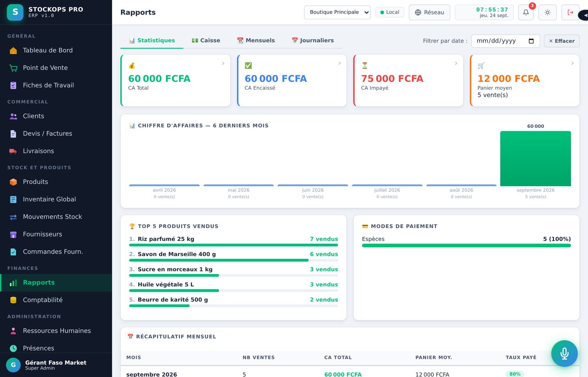Screen dimensions: 588x377
Task: Click the Inventaire Global list icon
Action: (x=13, y=200)
